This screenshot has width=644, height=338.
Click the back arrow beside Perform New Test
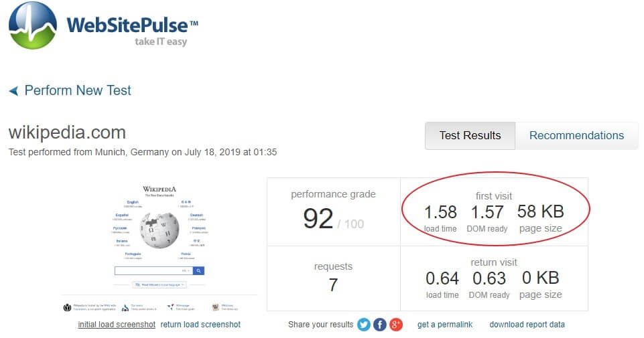tap(13, 90)
